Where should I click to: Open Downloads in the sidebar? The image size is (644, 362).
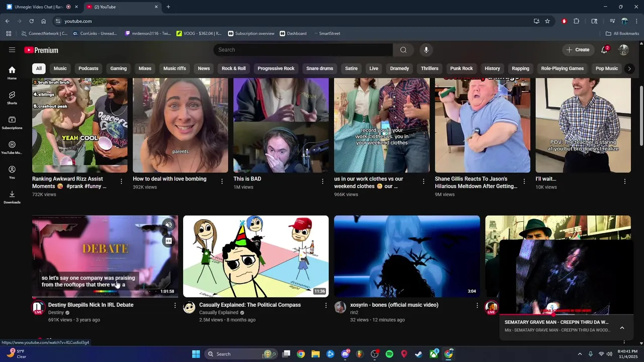click(12, 197)
